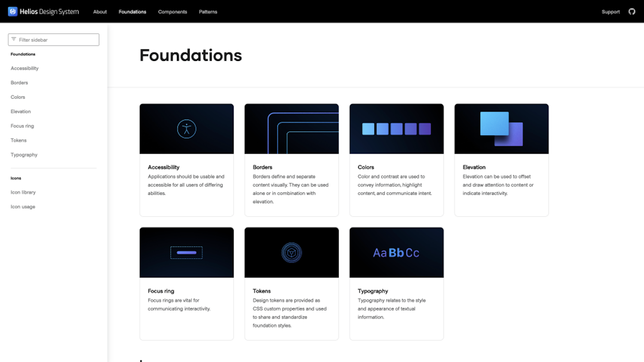
Task: Select Typography in the sidebar
Action: click(24, 155)
